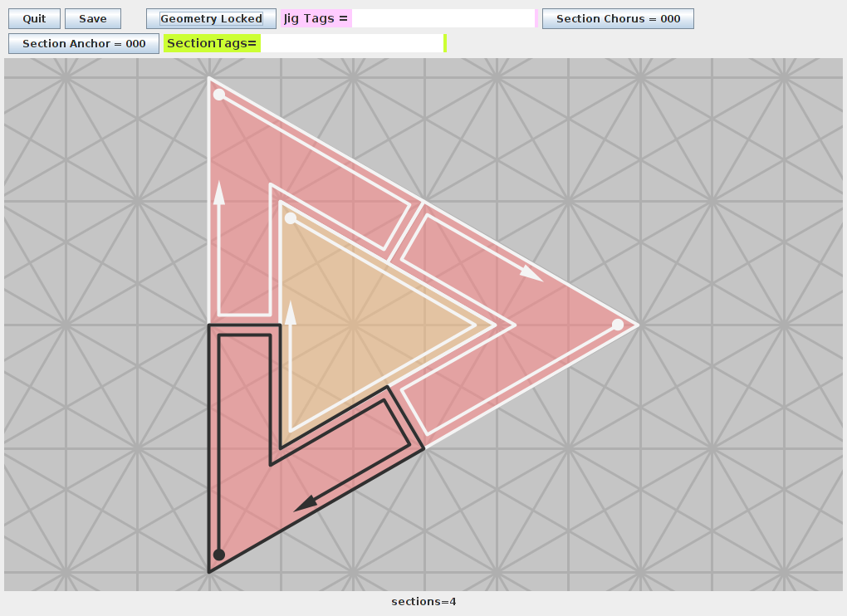Click the black anchor dot at bottom

coord(219,555)
